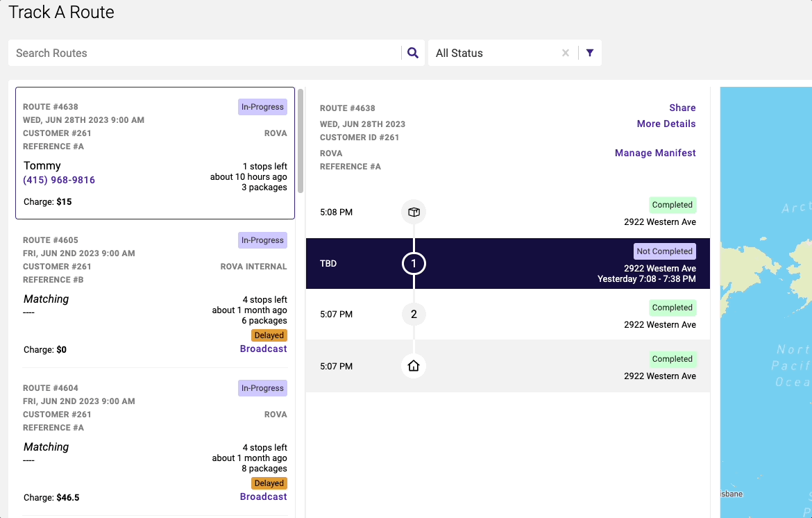Click Completed badge on 5:08 PM stop
812x518 pixels.
(x=673, y=205)
